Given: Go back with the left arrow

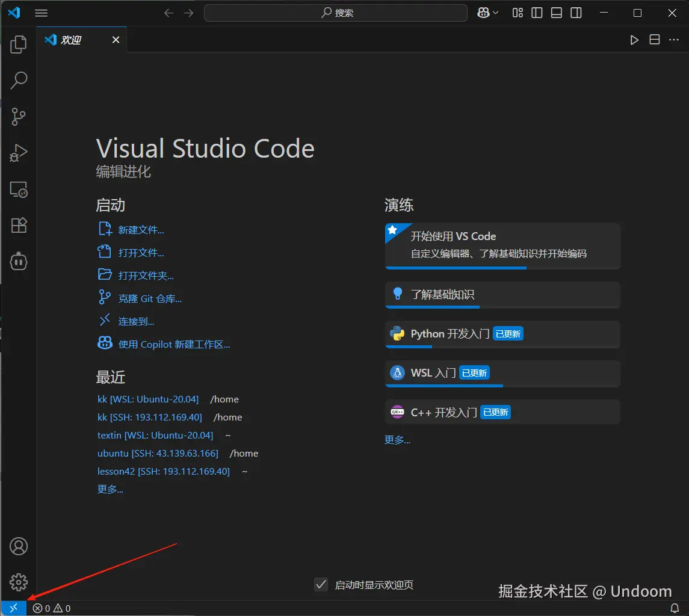Looking at the screenshot, I should tap(168, 13).
